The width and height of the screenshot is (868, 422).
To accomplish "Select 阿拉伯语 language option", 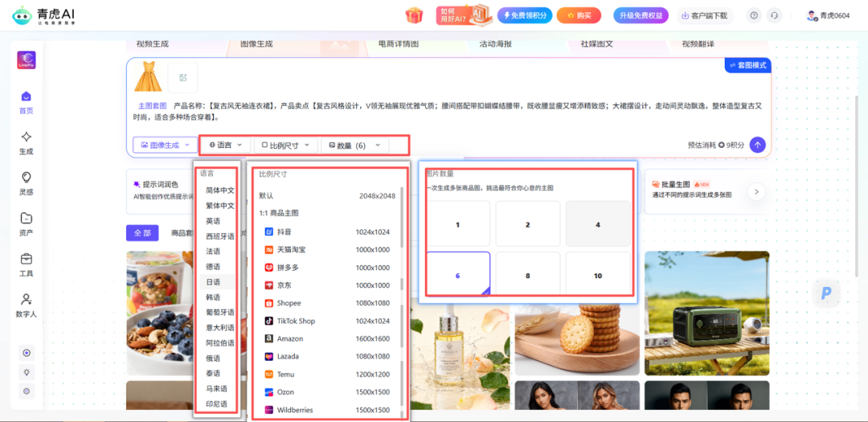I will tap(219, 342).
